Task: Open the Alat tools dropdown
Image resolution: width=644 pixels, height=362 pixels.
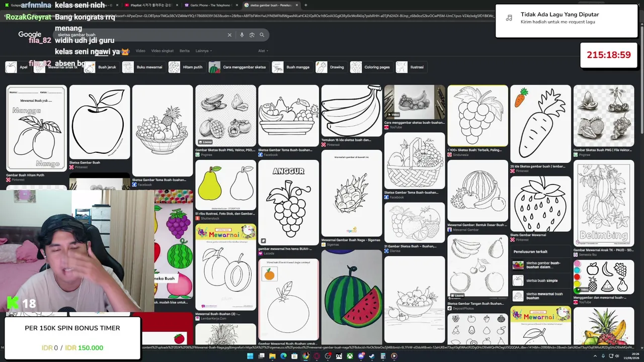Action: [263, 51]
